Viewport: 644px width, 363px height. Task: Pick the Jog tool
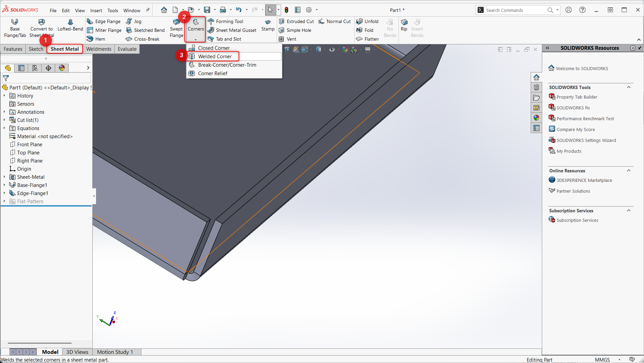pos(134,21)
